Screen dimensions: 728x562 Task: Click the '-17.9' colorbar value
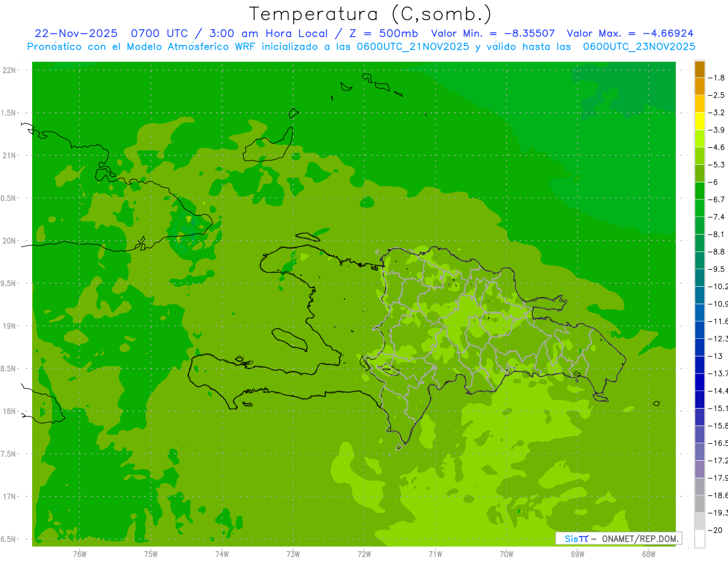pos(719,478)
